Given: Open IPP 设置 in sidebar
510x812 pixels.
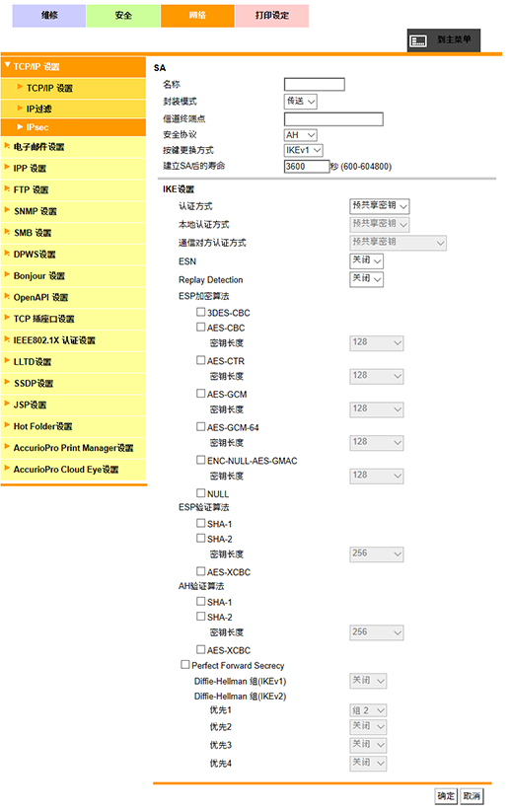Looking at the screenshot, I should [x=74, y=169].
